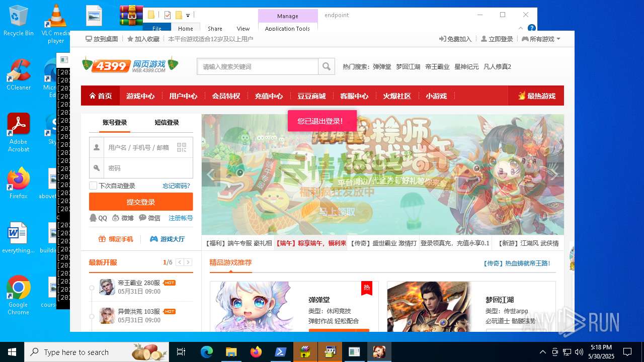Open 小游戏 nav item
644x362 pixels.
[436, 96]
